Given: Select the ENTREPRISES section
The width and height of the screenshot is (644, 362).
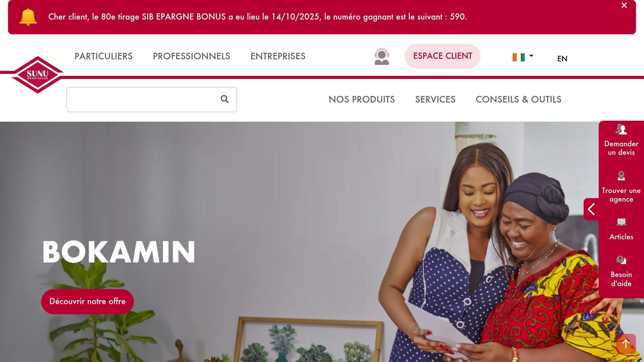Looking at the screenshot, I should (x=278, y=56).
